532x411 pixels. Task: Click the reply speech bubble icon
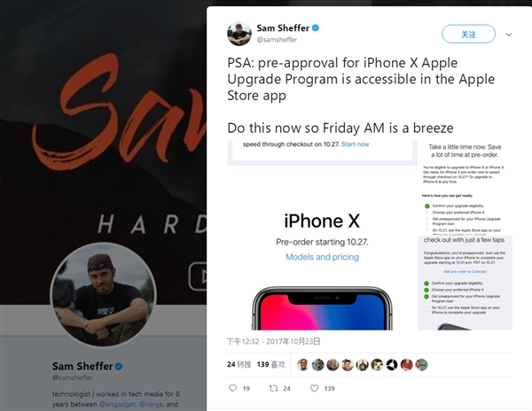(232, 388)
